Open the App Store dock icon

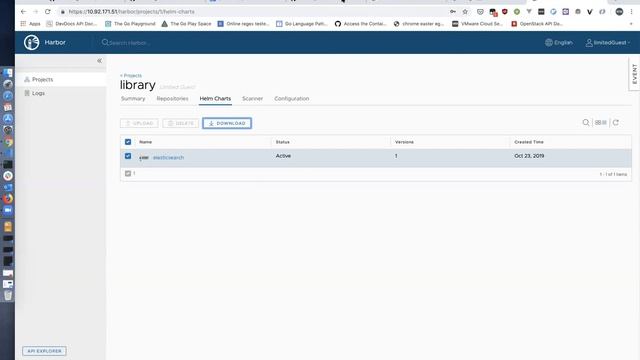[x=8, y=119]
